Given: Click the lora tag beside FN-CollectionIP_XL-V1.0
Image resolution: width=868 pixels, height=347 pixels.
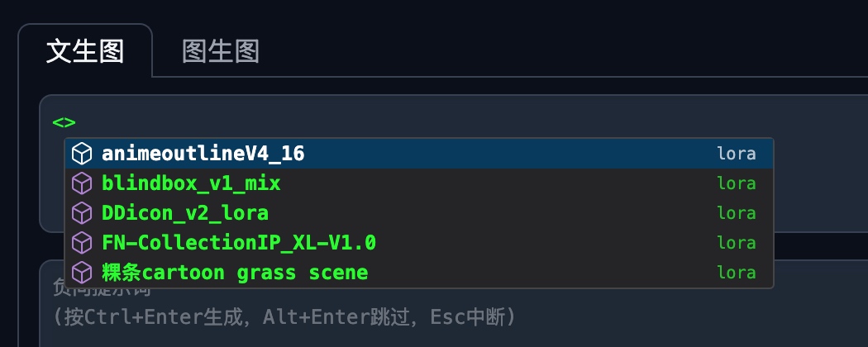Looking at the screenshot, I should click(x=736, y=243).
